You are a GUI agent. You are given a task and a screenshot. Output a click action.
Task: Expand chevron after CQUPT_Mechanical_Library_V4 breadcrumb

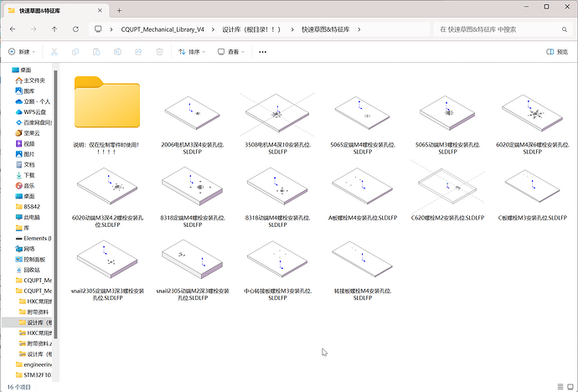pyautogui.click(x=213, y=29)
